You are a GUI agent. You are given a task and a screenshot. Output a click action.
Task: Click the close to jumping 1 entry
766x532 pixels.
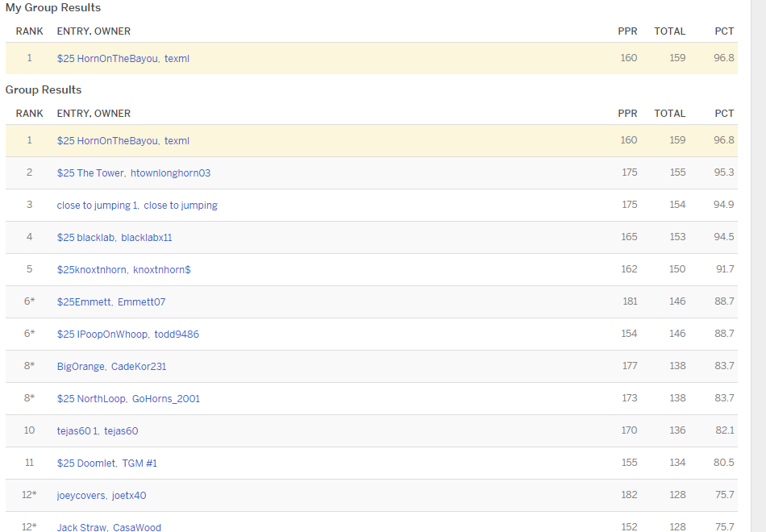(96, 206)
